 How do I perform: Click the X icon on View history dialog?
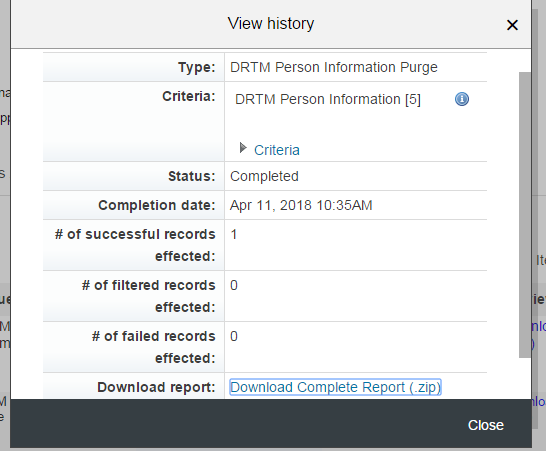click(512, 25)
